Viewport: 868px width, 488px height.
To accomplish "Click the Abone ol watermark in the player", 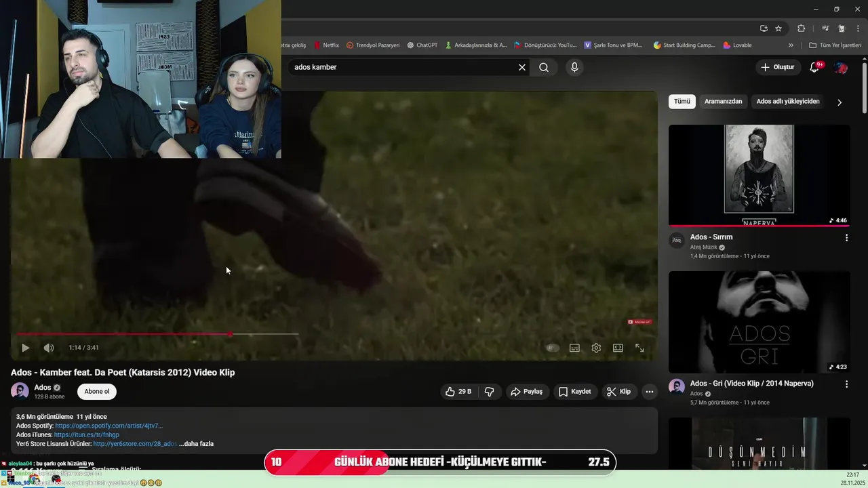I will [x=639, y=322].
